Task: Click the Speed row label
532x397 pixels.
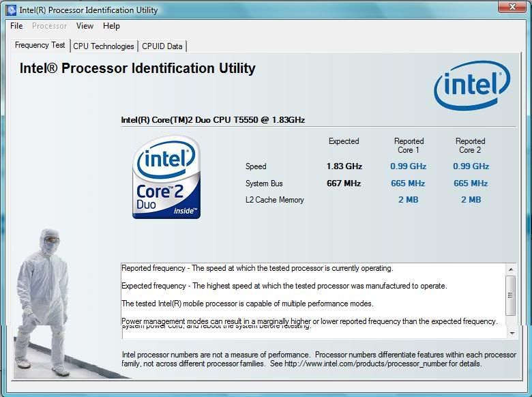Action: 256,166
